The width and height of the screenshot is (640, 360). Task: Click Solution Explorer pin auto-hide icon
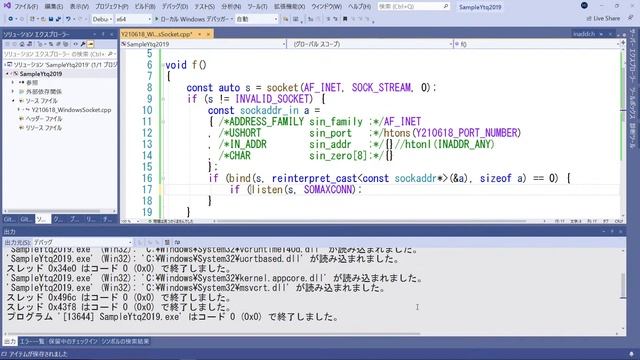[x=103, y=34]
